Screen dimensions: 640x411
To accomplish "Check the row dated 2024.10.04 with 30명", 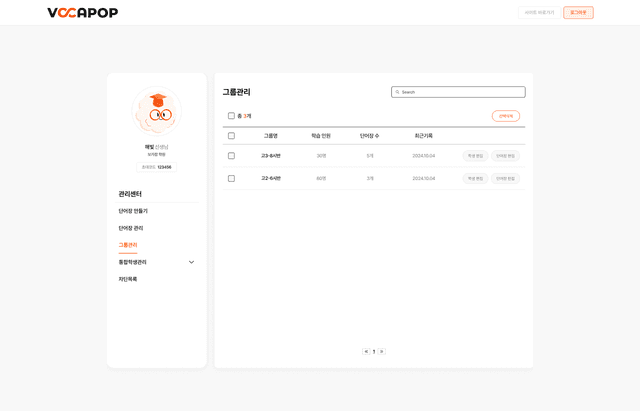I will click(231, 156).
